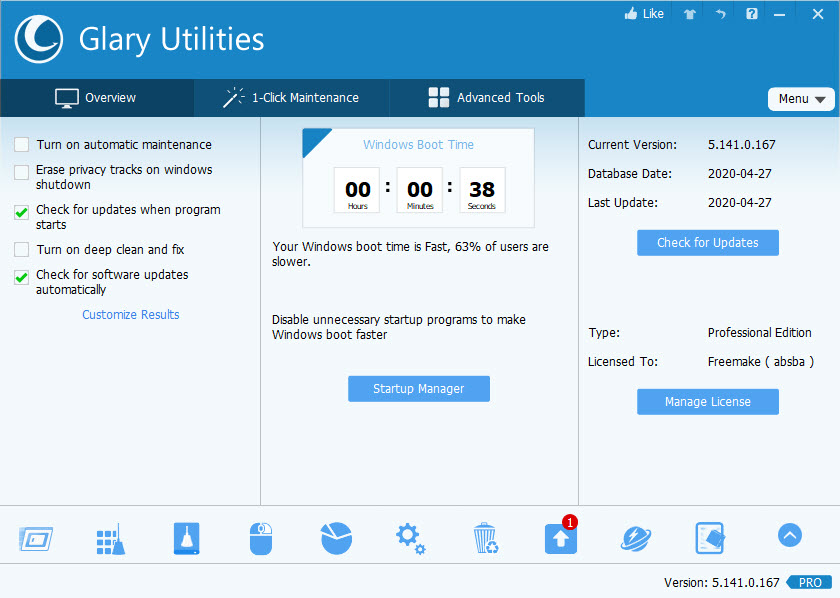Click the 00 Minutes counter box

[x=419, y=190]
